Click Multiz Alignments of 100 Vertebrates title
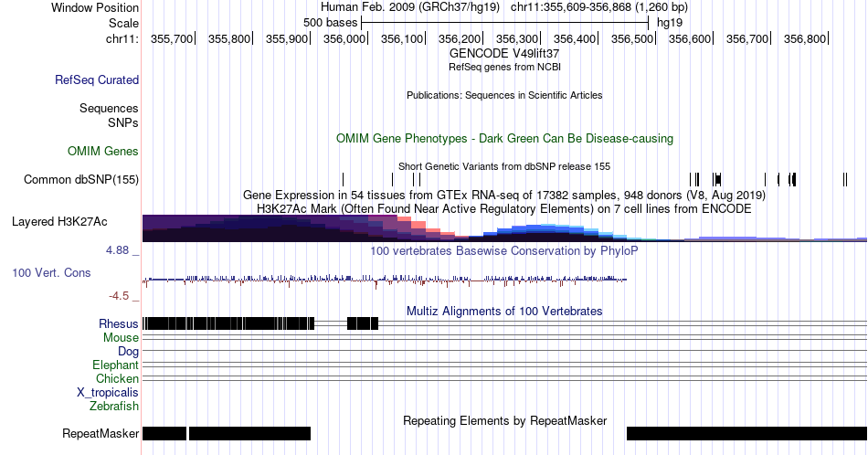 pyautogui.click(x=504, y=311)
